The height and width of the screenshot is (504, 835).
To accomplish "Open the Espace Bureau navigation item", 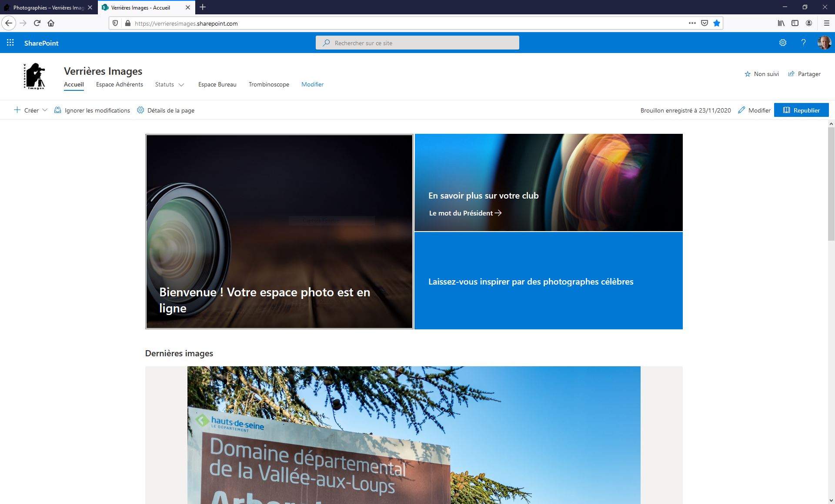I will coord(217,84).
